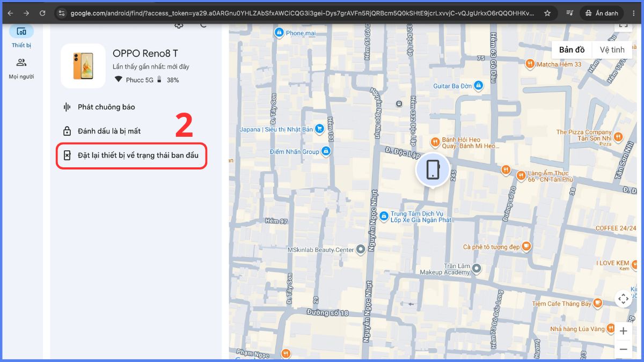644x362 pixels.
Task: Click the OPPO Reno8 T phone thumbnail
Action: (x=83, y=66)
